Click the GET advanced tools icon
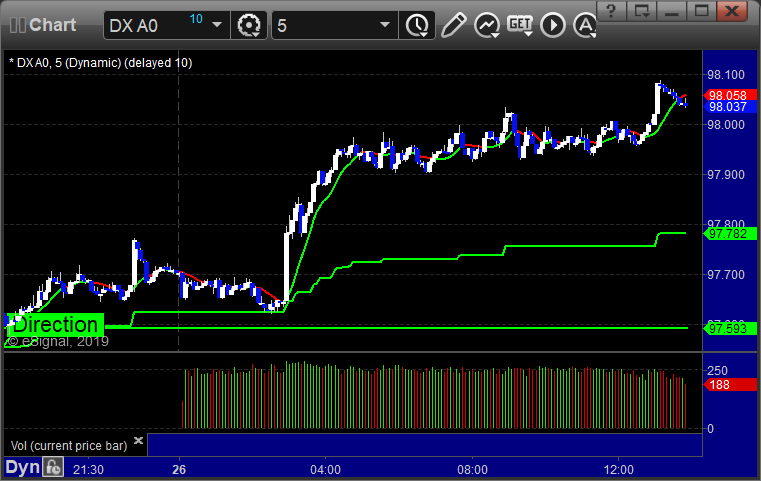The height and width of the screenshot is (481, 761). tap(520, 25)
